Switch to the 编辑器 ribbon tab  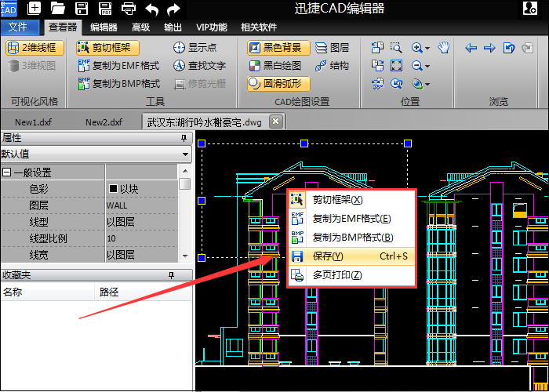104,27
